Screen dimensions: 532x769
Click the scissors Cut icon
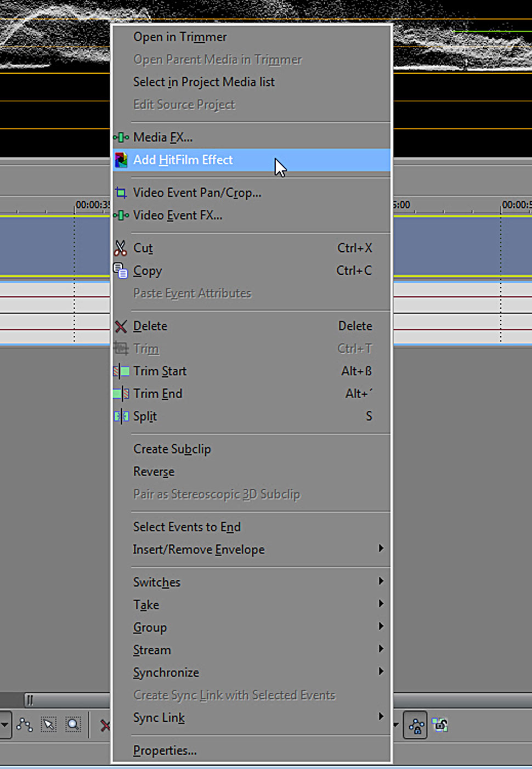tap(121, 248)
